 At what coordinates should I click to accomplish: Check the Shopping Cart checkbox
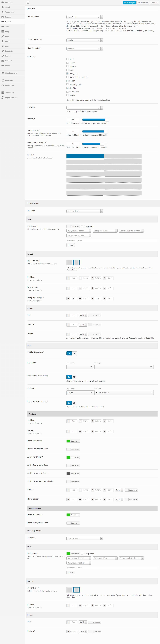67,84
